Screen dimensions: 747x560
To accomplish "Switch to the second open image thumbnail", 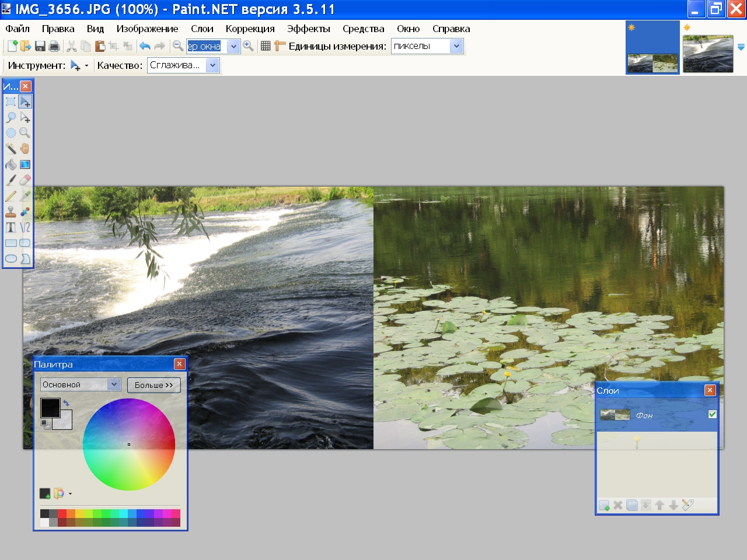I will coord(708,54).
